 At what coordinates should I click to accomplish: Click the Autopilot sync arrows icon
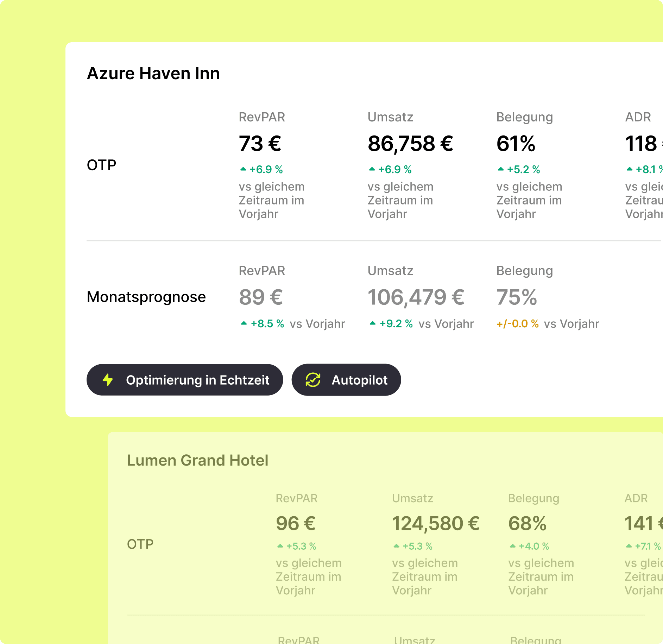click(x=313, y=380)
